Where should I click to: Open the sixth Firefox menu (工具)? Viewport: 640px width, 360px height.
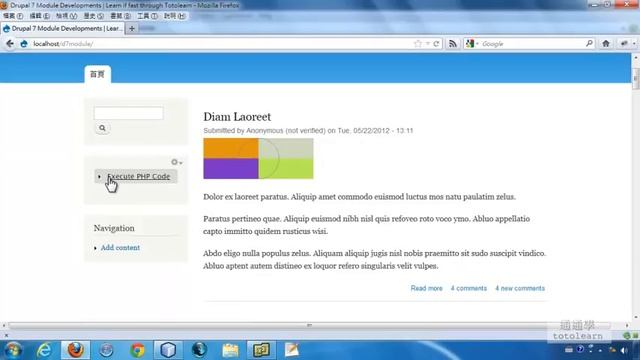147,16
